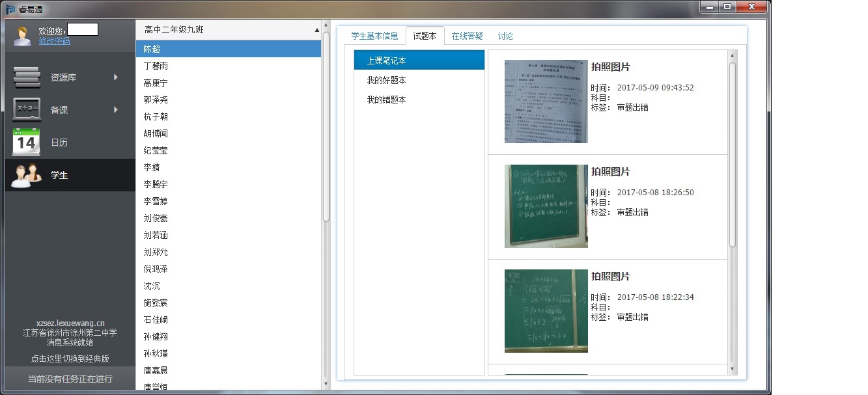Select the 学生 people icon
Image resolution: width=868 pixels, height=395 pixels.
(x=27, y=175)
